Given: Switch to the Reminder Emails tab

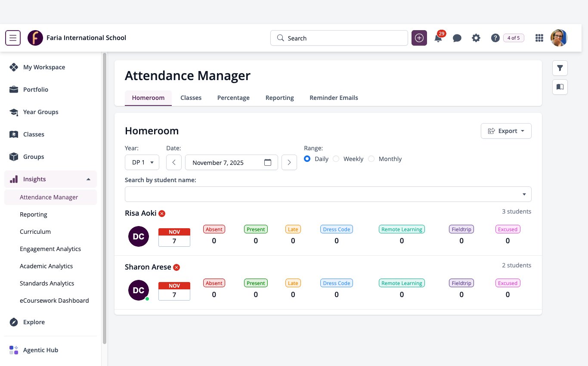Looking at the screenshot, I should (x=334, y=98).
